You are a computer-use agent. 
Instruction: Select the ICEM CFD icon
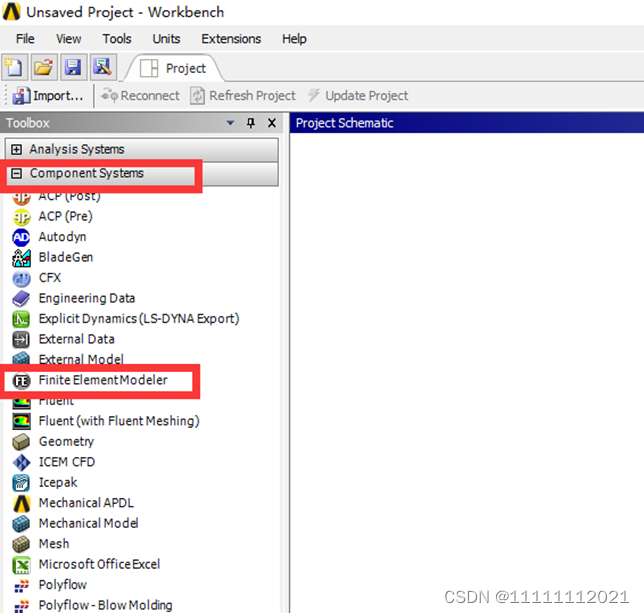click(x=21, y=462)
